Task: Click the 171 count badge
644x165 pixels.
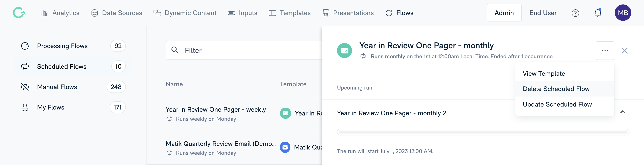Action: coord(117,107)
